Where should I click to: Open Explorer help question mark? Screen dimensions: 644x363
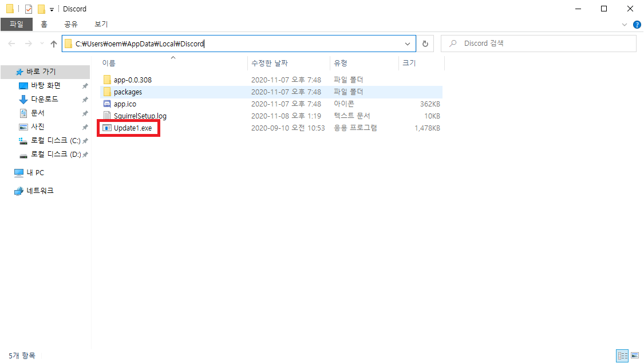tap(637, 25)
